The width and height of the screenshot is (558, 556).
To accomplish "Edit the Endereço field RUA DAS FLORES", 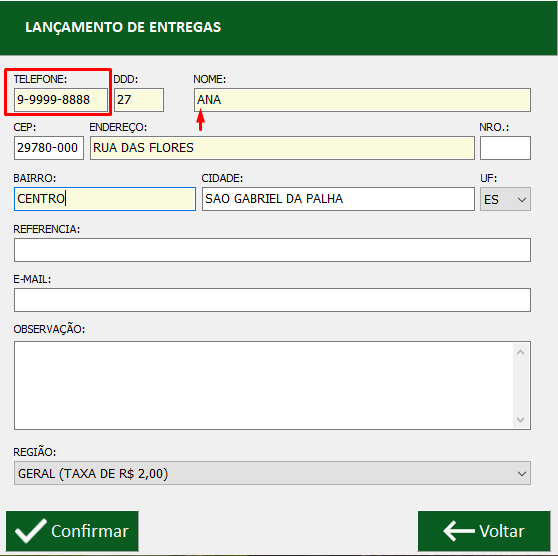I will pyautogui.click(x=282, y=148).
